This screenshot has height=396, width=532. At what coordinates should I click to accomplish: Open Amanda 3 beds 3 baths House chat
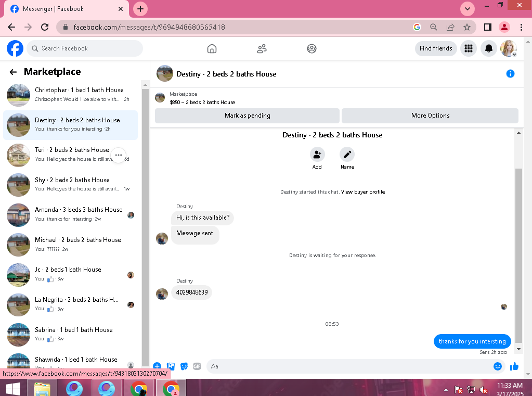point(71,214)
